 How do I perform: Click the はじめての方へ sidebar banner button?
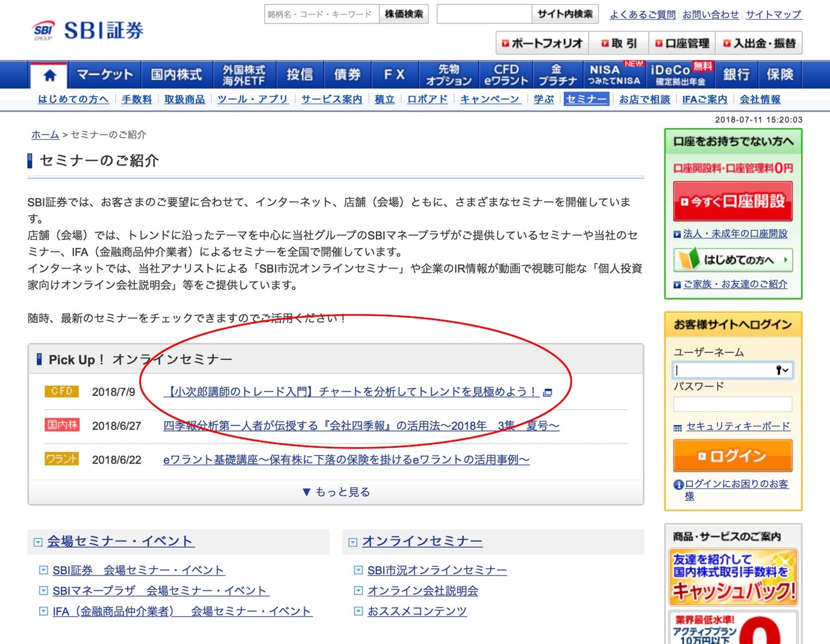(733, 260)
